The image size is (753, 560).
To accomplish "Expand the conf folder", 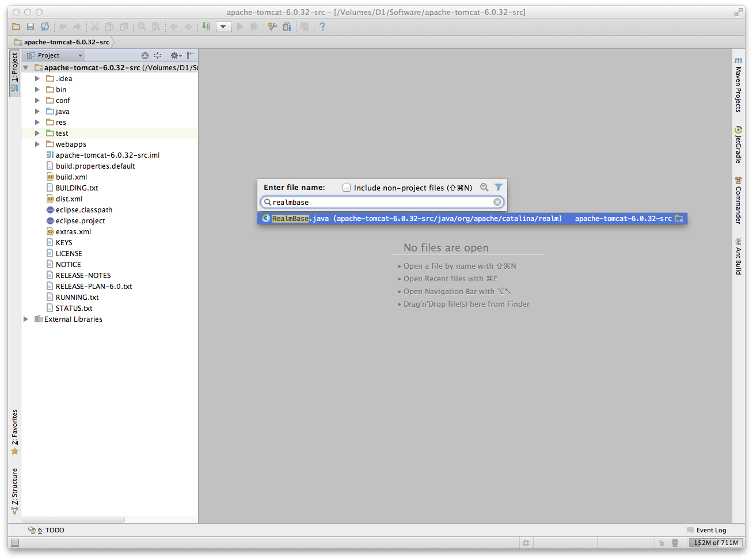I will pyautogui.click(x=37, y=100).
